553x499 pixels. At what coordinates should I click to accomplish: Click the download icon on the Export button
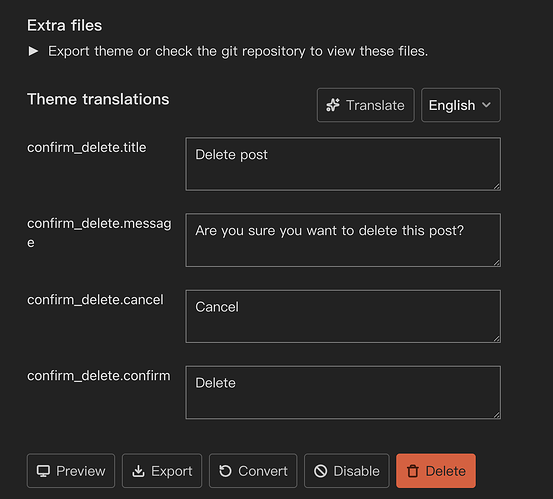(x=138, y=471)
